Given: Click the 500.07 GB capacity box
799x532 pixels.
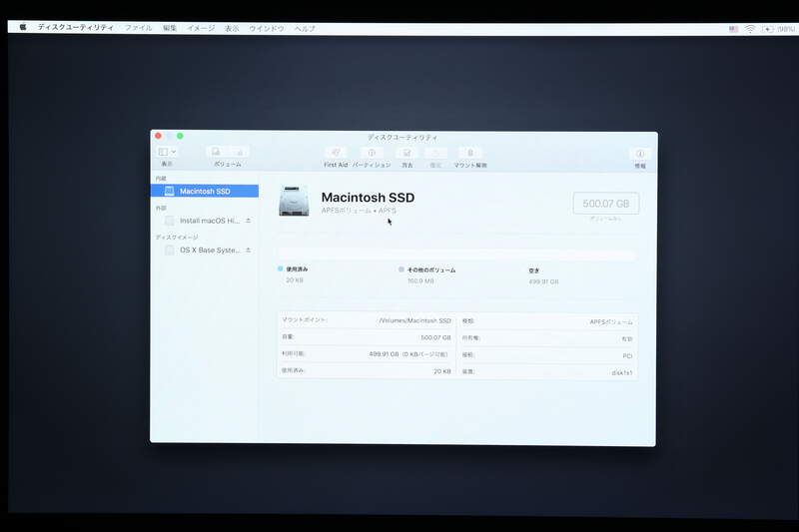Looking at the screenshot, I should [606, 204].
